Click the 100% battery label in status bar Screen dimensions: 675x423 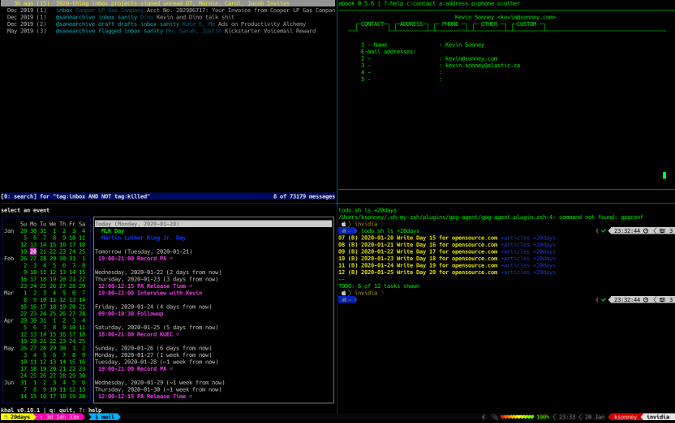(x=543, y=417)
